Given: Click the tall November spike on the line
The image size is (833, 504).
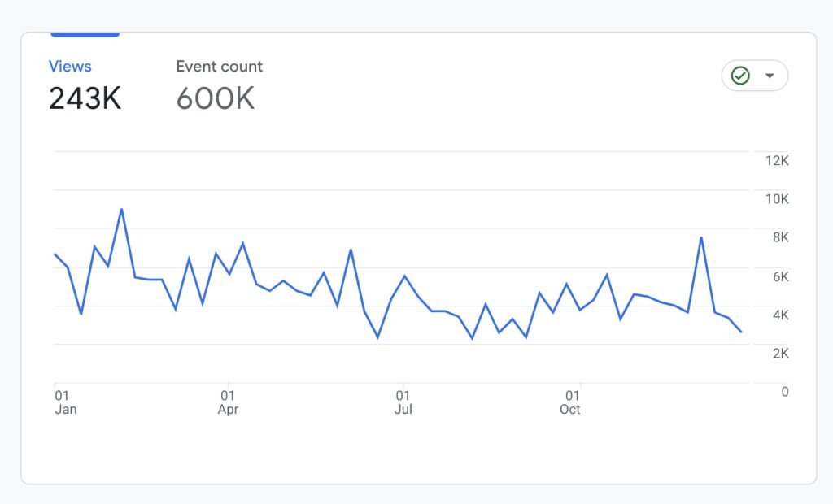Looking at the screenshot, I should 701,237.
